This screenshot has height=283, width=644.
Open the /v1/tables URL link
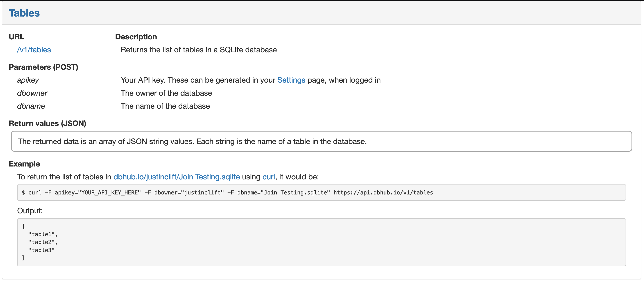(34, 50)
